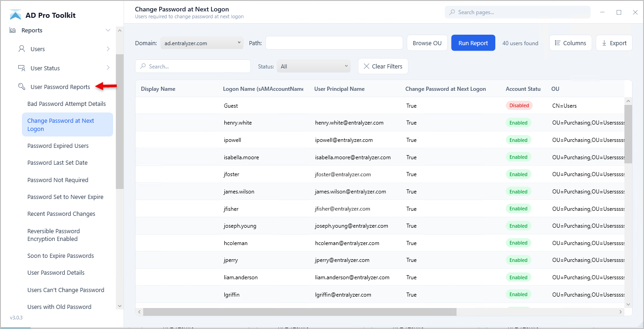This screenshot has width=644, height=329.
Task: Select the key icon beside User Password Reports
Action: (22, 86)
